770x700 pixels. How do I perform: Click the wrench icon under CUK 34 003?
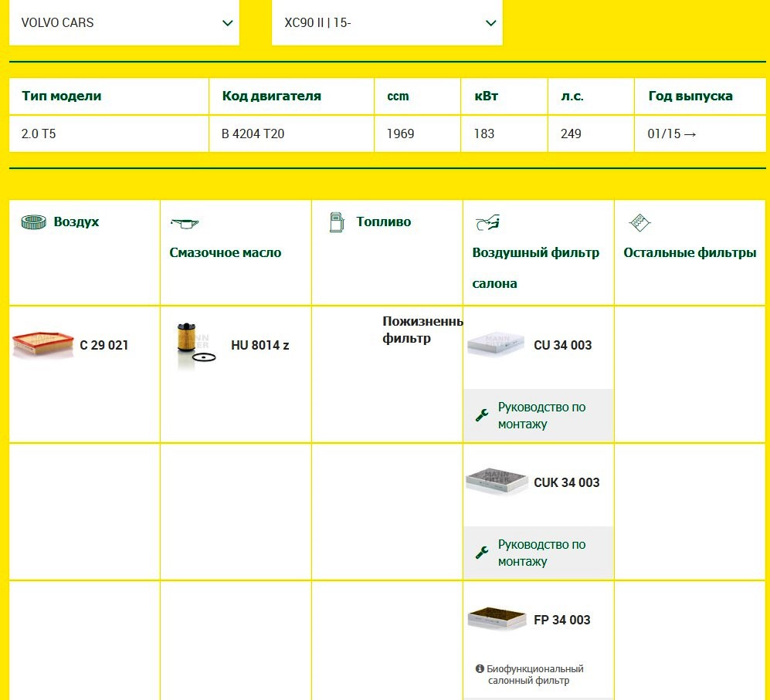click(x=482, y=553)
